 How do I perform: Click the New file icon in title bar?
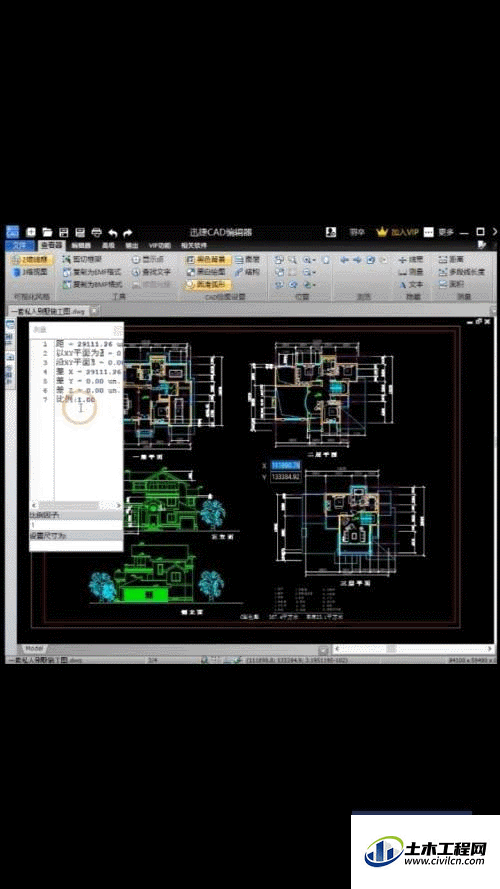point(31,232)
